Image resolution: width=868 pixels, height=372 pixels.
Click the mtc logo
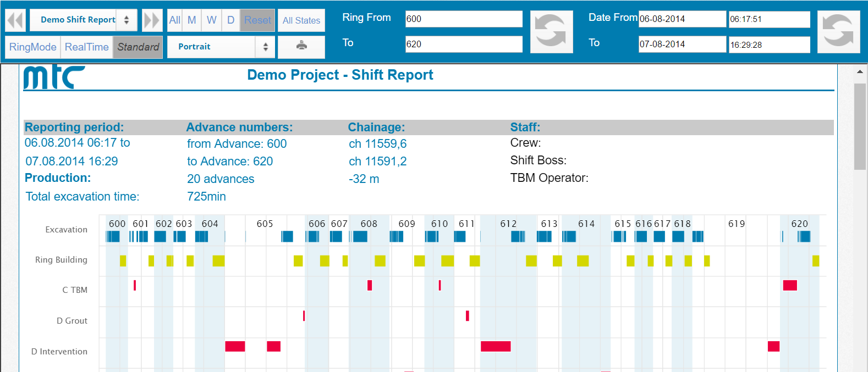[54, 77]
